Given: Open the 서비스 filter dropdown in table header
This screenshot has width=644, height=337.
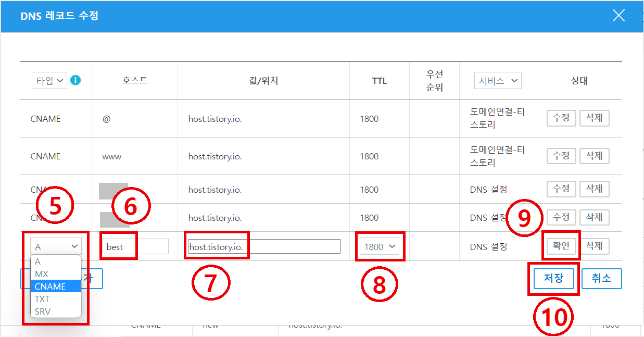Looking at the screenshot, I should point(497,80).
